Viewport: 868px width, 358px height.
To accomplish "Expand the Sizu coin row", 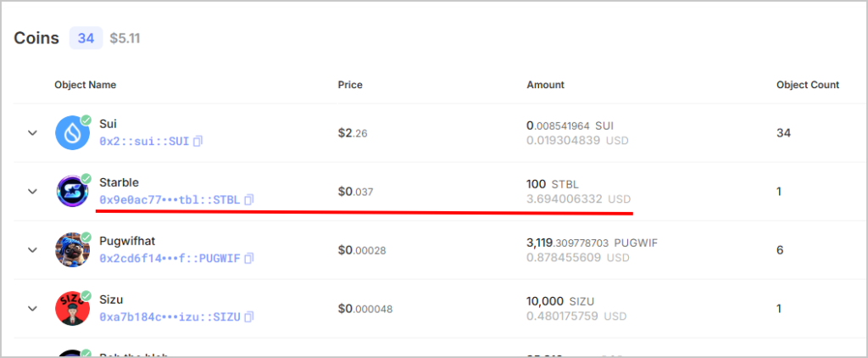I will [33, 309].
